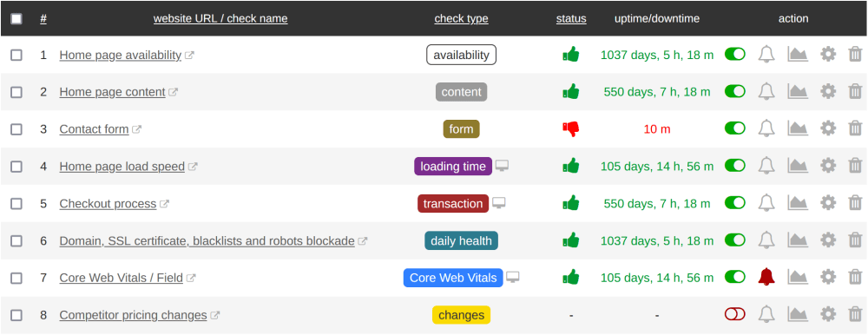Open gear for Domain, SSL certificate check
Viewport: 868px width, 335px height.
coord(827,240)
